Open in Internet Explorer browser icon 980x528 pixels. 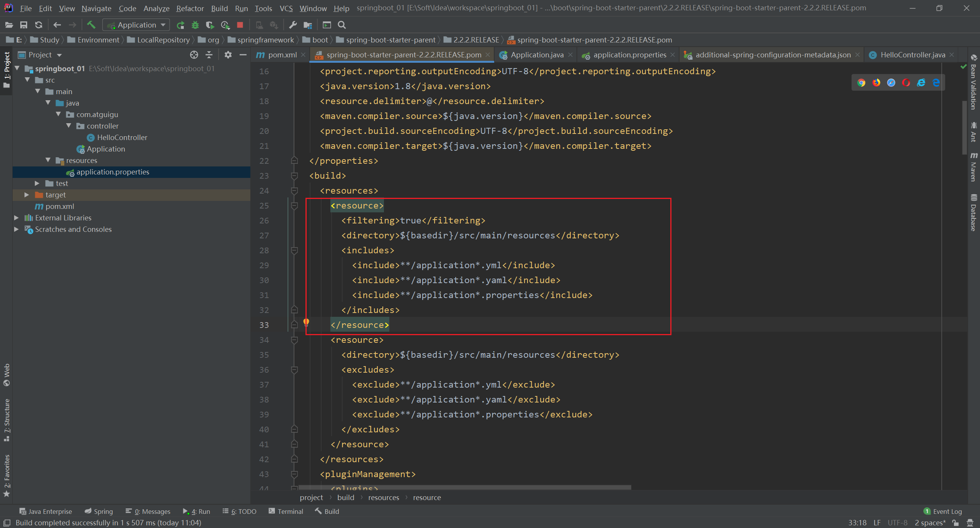click(921, 83)
